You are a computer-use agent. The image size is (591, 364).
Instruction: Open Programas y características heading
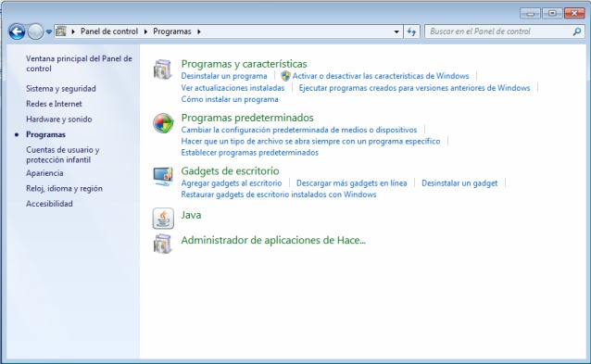(244, 64)
